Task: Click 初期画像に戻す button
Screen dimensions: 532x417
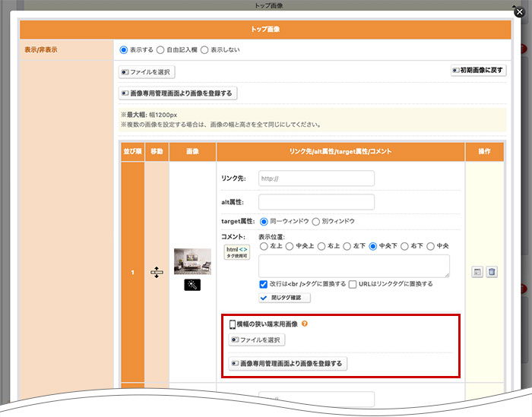Action: pyautogui.click(x=479, y=71)
